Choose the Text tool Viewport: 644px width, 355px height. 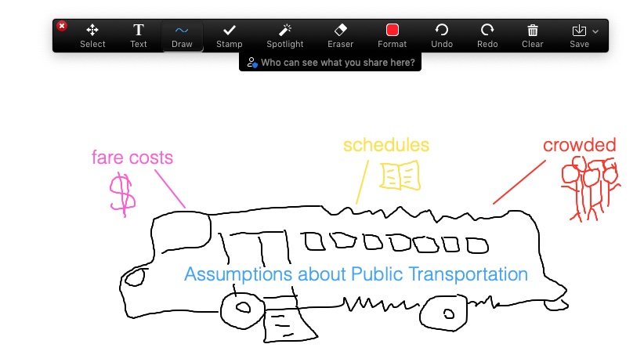coord(139,35)
